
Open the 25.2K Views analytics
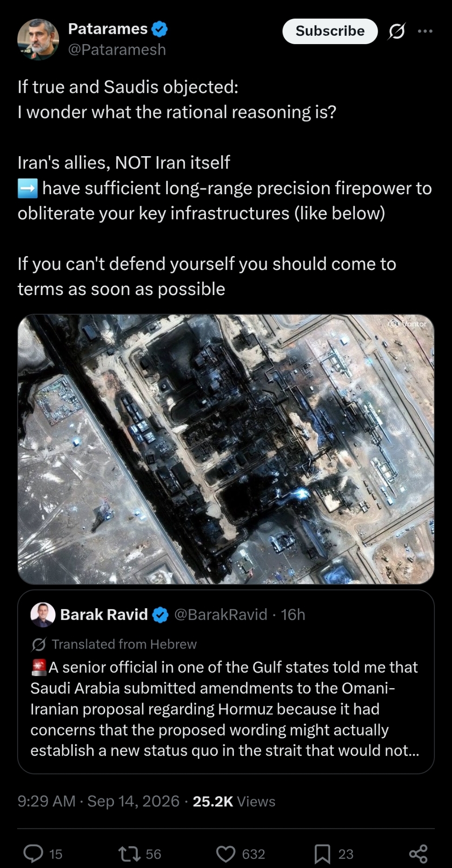[x=234, y=801]
